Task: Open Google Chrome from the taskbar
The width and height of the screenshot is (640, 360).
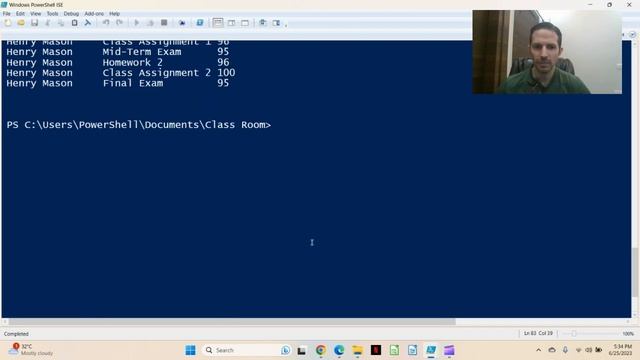Action: point(320,350)
